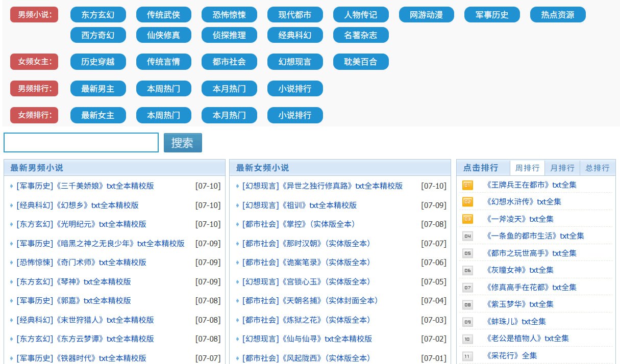Open the 西方奇幻 category
The height and width of the screenshot is (364, 620).
98,35
